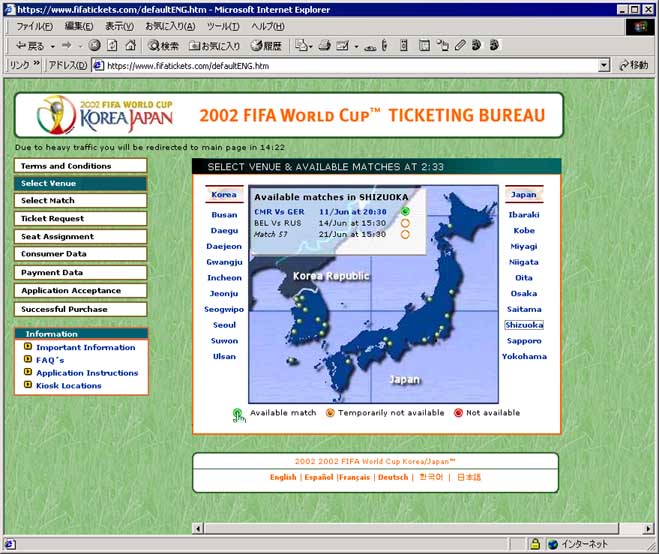Click the padlock icon in the status bar
Screen dimensions: 659x554
point(535,544)
